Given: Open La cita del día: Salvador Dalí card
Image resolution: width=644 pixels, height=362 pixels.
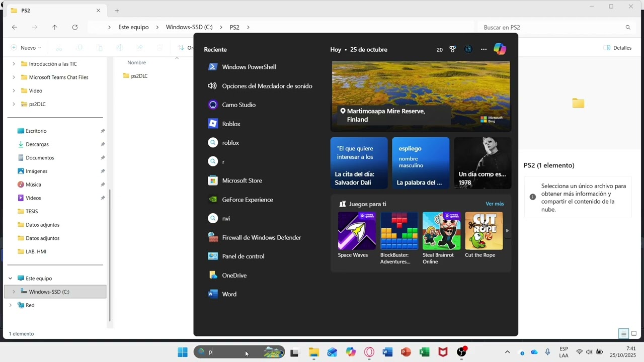Looking at the screenshot, I should pyautogui.click(x=359, y=163).
